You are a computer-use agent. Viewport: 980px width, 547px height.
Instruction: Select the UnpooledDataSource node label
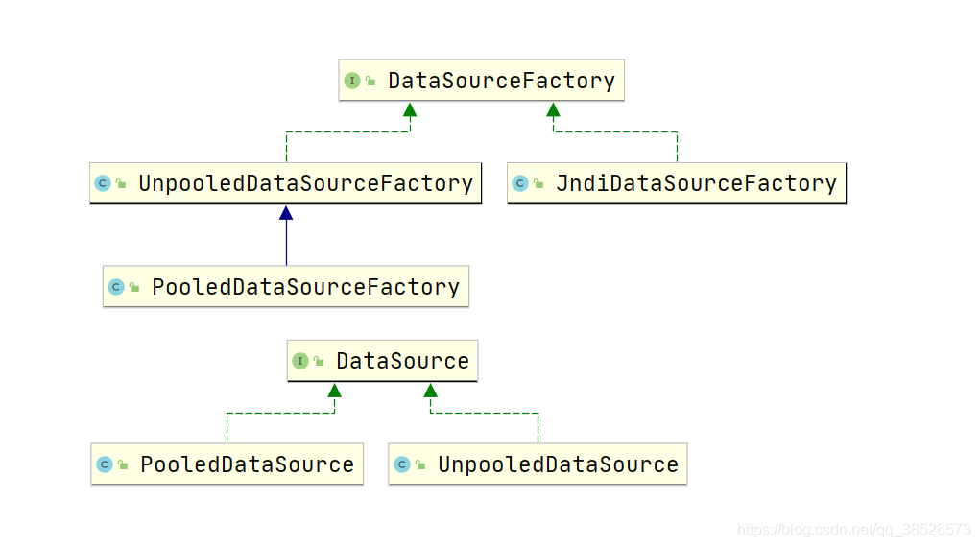coord(558,464)
